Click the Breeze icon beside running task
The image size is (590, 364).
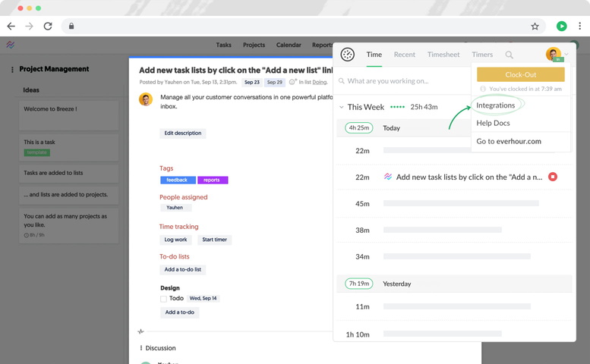pos(388,177)
